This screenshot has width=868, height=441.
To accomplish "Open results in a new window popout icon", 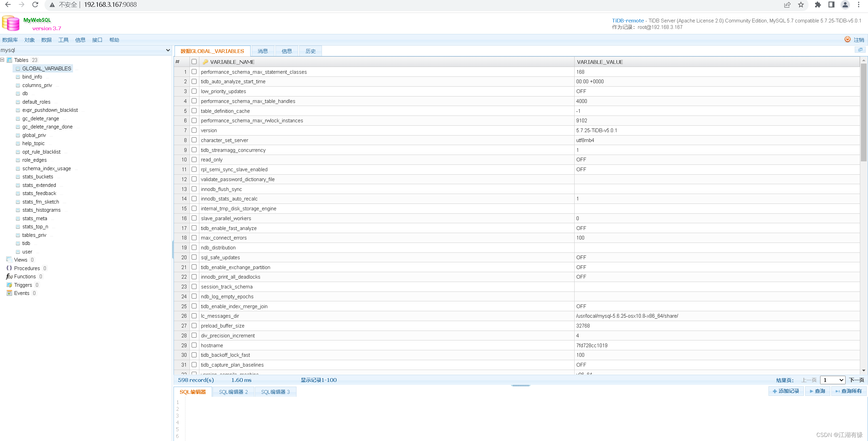I will click(x=861, y=50).
